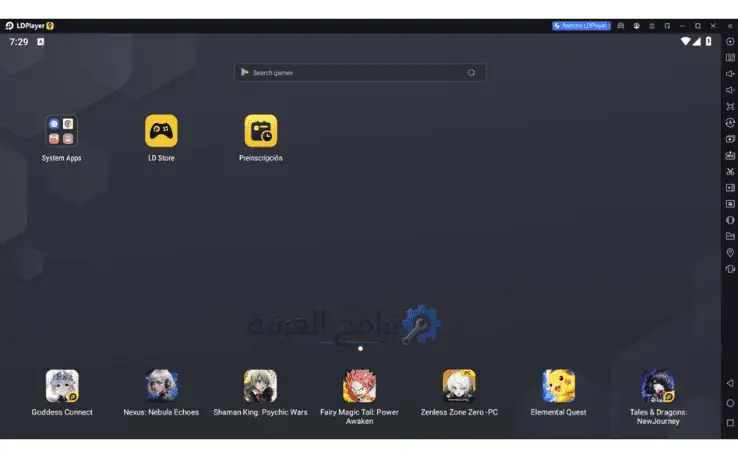Open the System Apps folder

pos(61,131)
